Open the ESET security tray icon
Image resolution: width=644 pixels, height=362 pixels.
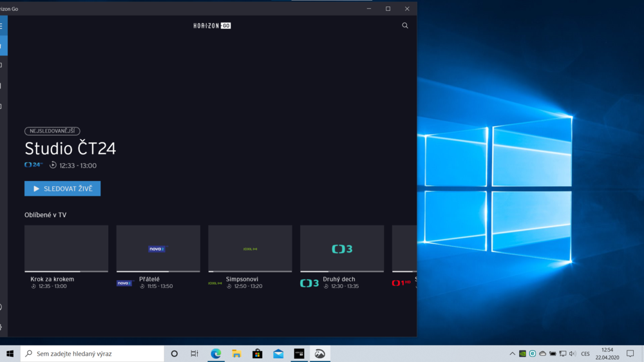point(533,354)
